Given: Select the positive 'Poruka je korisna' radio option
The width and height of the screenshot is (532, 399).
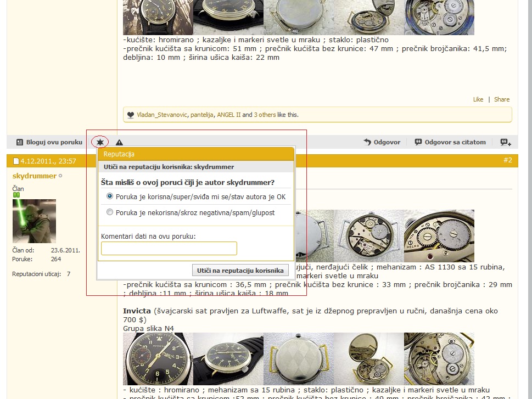Looking at the screenshot, I should coord(110,196).
